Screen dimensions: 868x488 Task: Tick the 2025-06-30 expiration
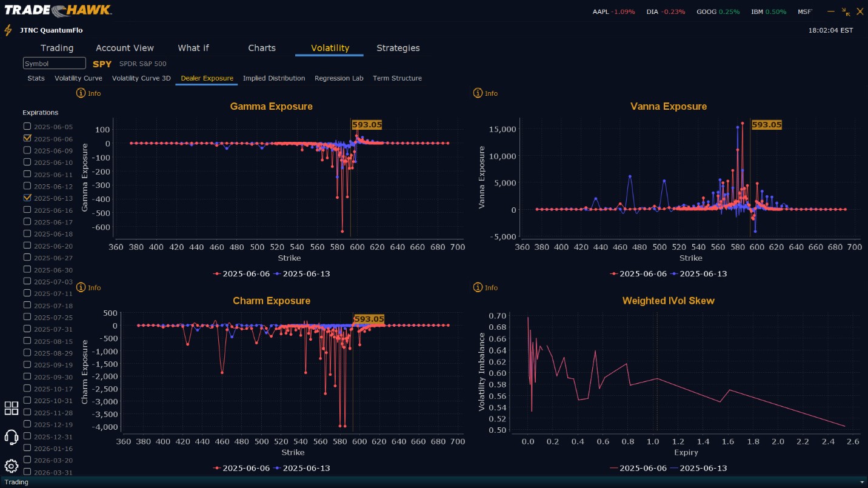pyautogui.click(x=27, y=269)
